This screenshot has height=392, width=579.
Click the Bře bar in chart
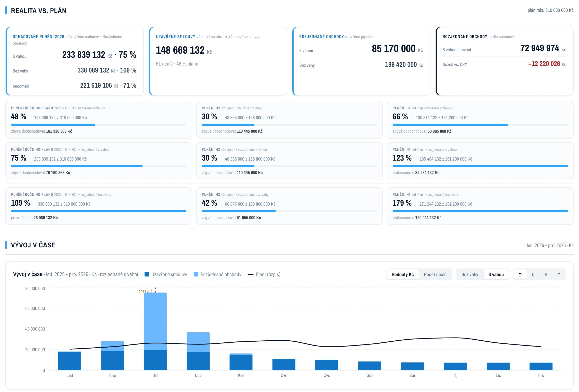[155, 331]
